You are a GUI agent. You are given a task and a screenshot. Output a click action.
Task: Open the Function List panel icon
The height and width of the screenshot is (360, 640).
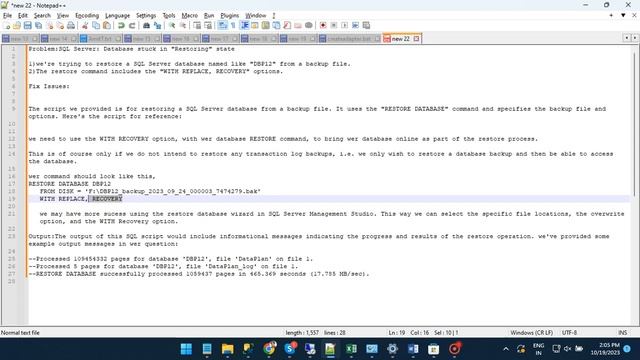(x=287, y=25)
